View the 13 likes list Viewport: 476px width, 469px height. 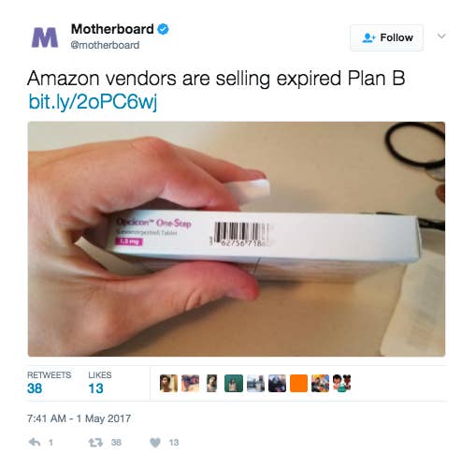(100, 383)
